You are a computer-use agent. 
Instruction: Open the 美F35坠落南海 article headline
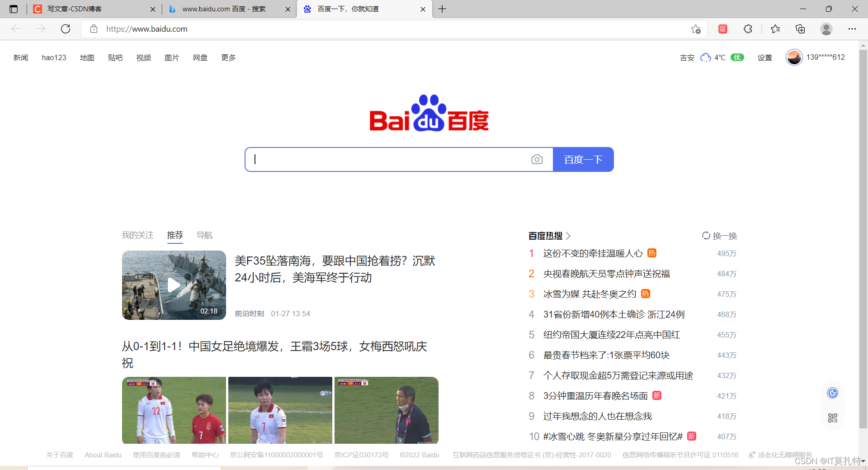coord(335,269)
